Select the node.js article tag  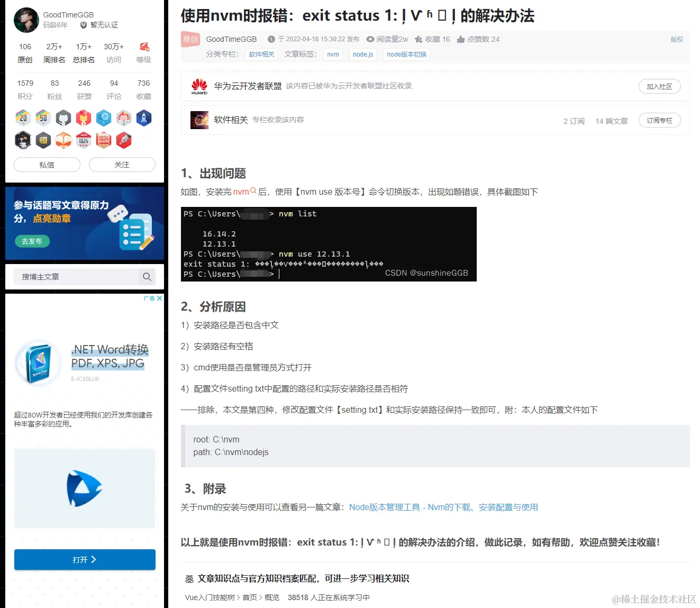coord(363,55)
